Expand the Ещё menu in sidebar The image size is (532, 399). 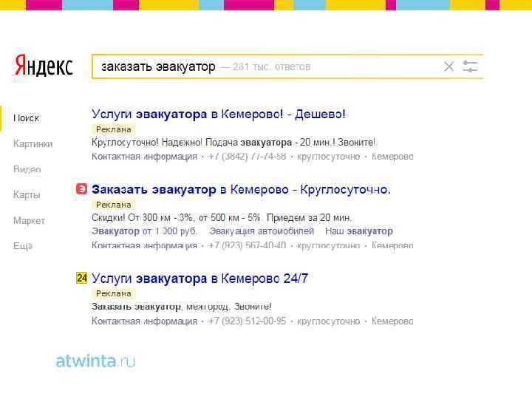23,245
